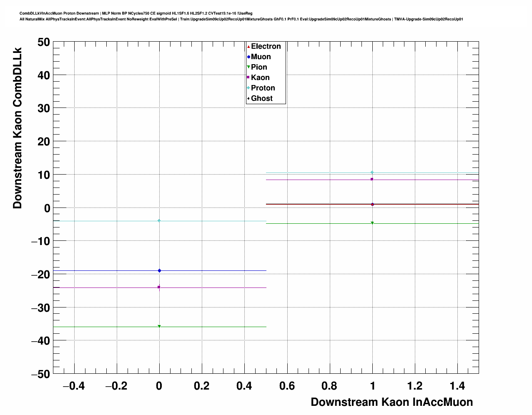Click the x-axis tick label −0.2
Image resolution: width=532 pixels, height=415 pixels.
(x=116, y=386)
